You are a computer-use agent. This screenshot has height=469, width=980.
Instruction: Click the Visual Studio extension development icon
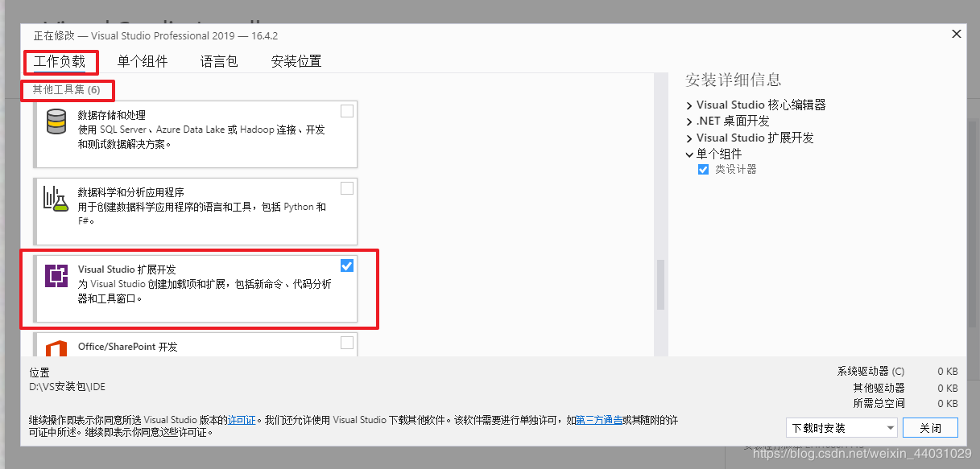(x=56, y=276)
